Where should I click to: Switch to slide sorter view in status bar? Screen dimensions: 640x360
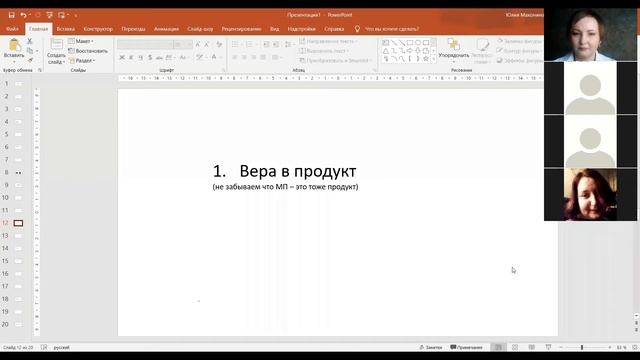pos(515,347)
